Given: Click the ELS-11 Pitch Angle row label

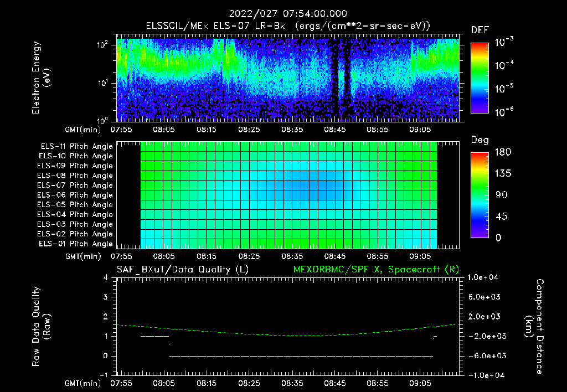Looking at the screenshot, I should click(x=76, y=147).
